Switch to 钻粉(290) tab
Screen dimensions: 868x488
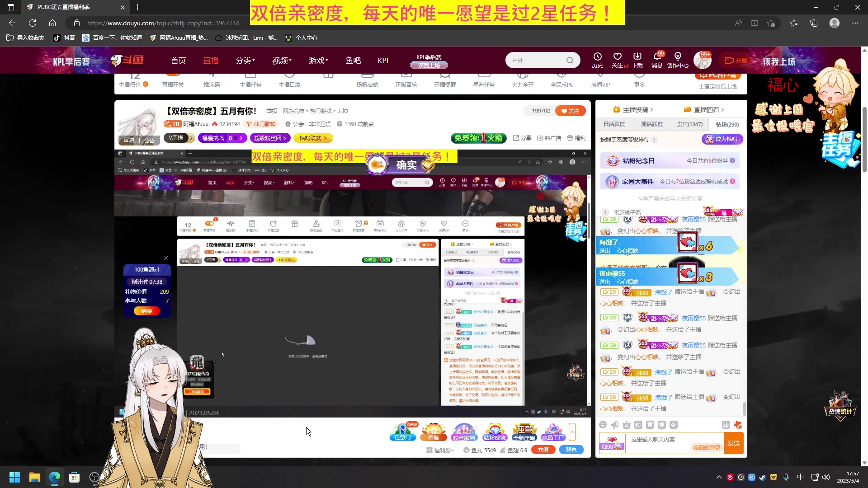[727, 124]
